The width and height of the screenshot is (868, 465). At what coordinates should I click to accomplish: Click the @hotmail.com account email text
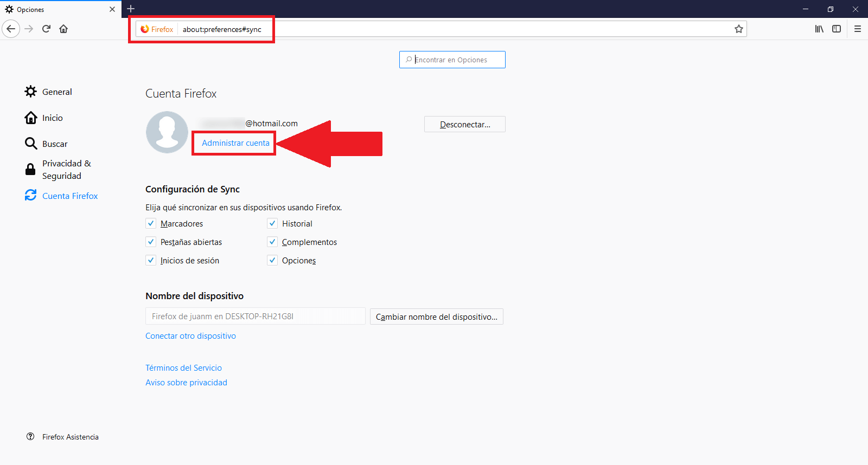click(x=271, y=123)
